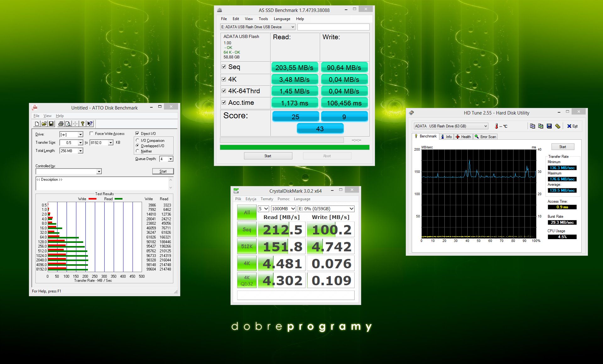The width and height of the screenshot is (603, 364).
Task: Uncheck the 4K-64Thrd test in AS SSD
Action: [x=224, y=91]
